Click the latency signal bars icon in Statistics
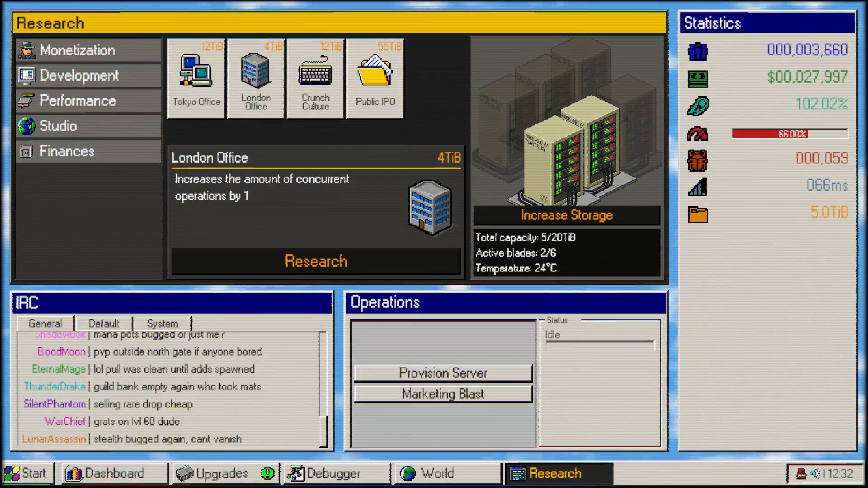 697,185
